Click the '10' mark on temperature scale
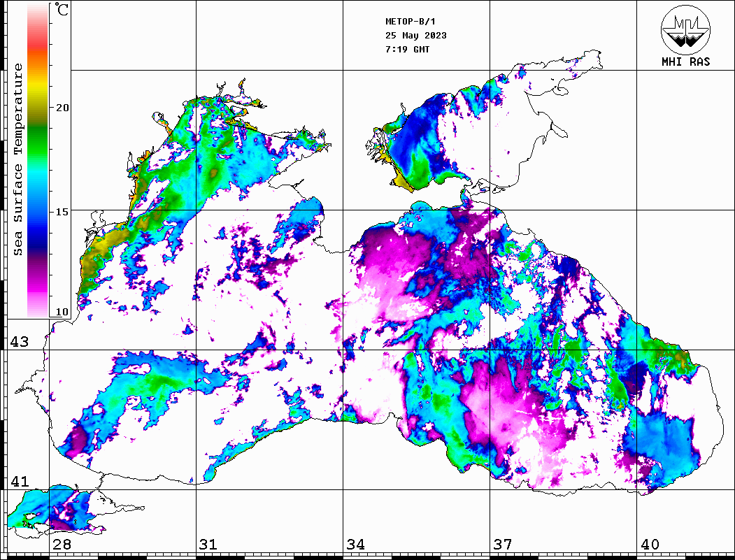 [62, 312]
